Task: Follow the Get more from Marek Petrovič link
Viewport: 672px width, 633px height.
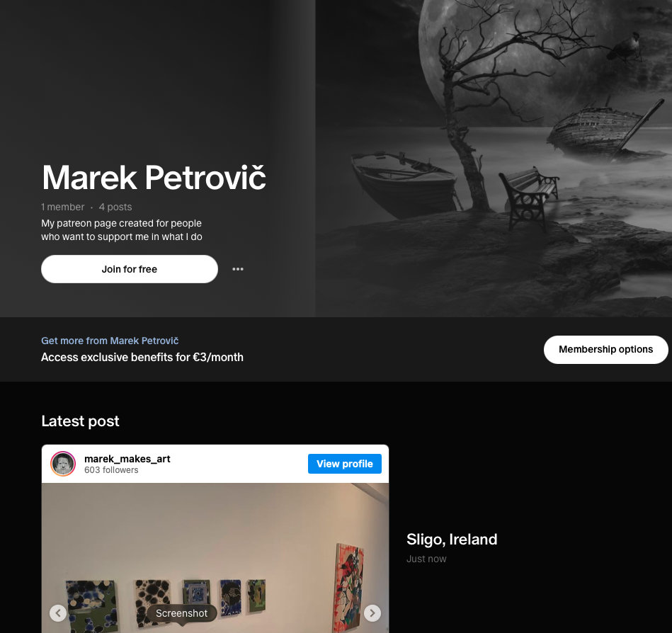Action: click(110, 341)
